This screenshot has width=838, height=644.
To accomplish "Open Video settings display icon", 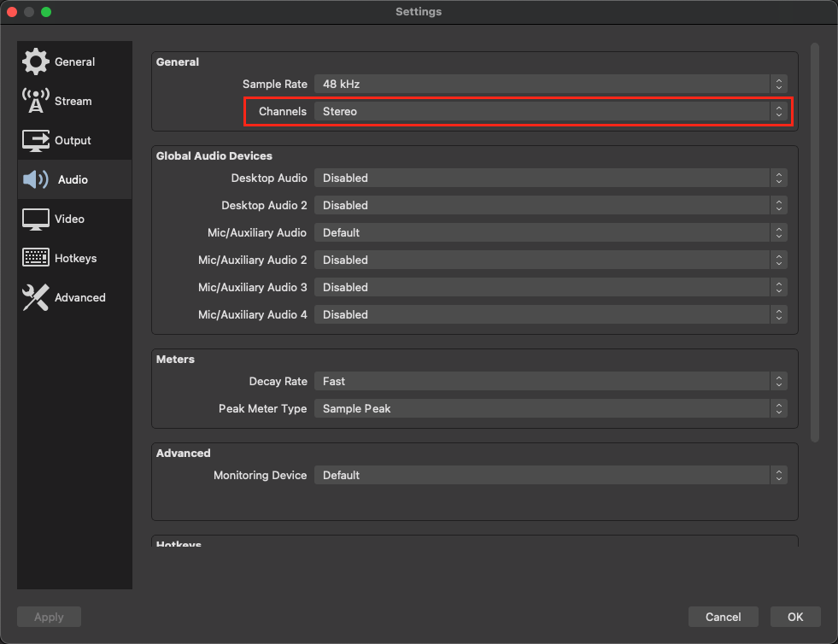I will pyautogui.click(x=36, y=219).
